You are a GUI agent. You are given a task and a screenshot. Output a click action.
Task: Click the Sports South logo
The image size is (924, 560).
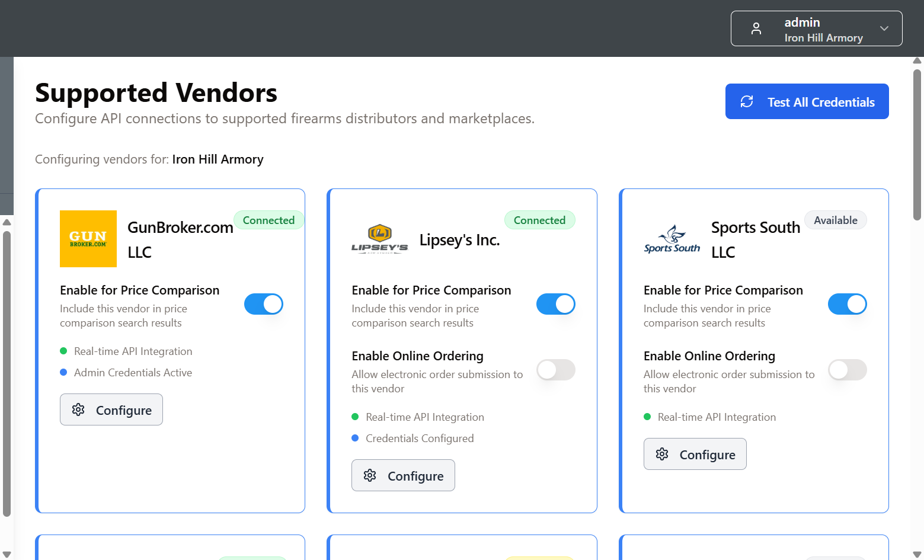[x=672, y=239]
